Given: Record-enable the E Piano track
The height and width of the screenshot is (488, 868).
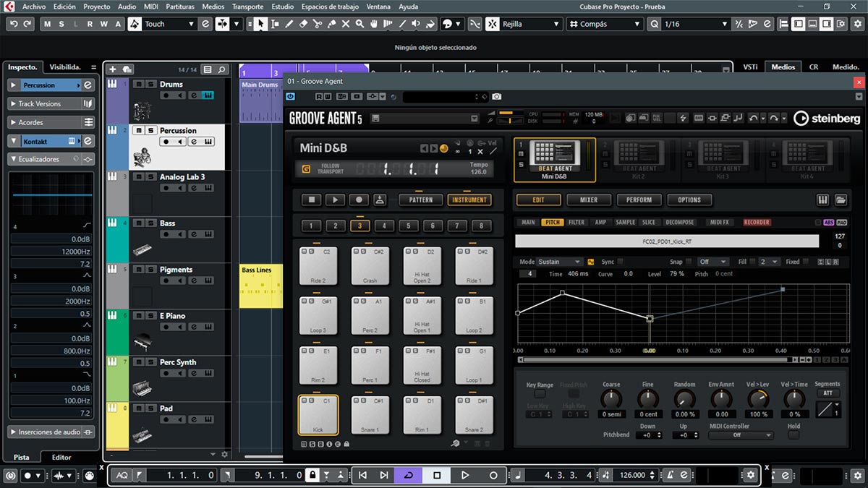Looking at the screenshot, I should [x=166, y=327].
